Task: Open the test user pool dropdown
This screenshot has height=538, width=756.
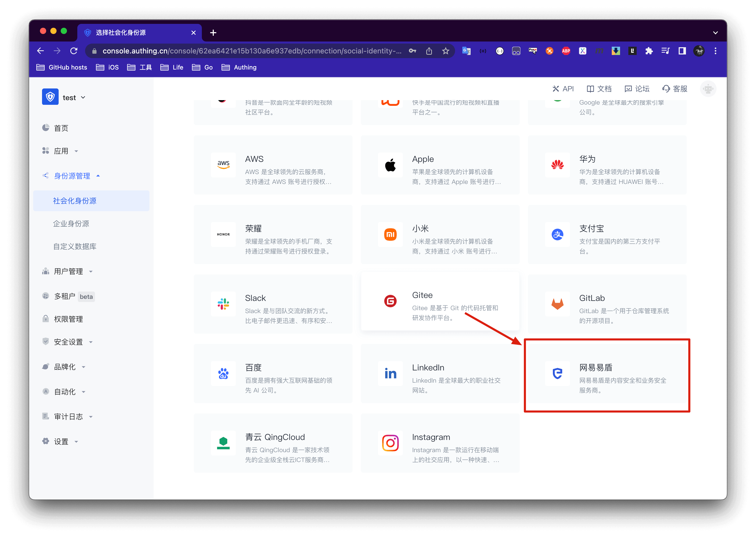Action: pyautogui.click(x=73, y=97)
